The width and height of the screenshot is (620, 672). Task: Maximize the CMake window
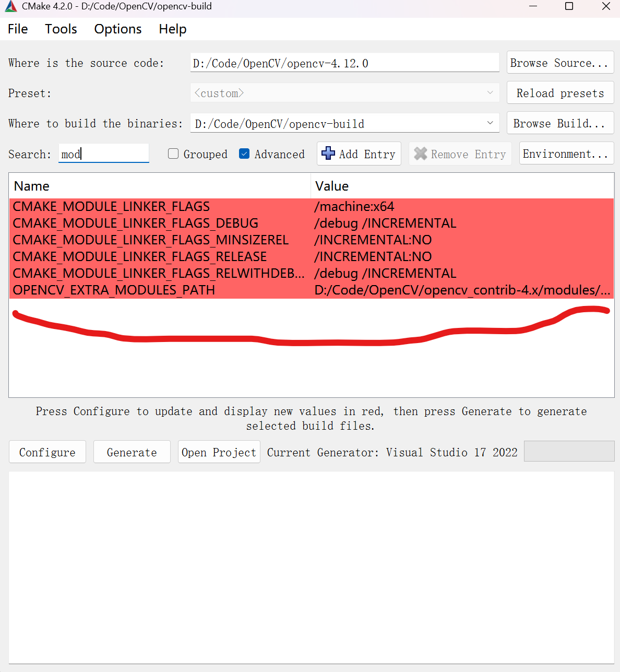pyautogui.click(x=569, y=6)
